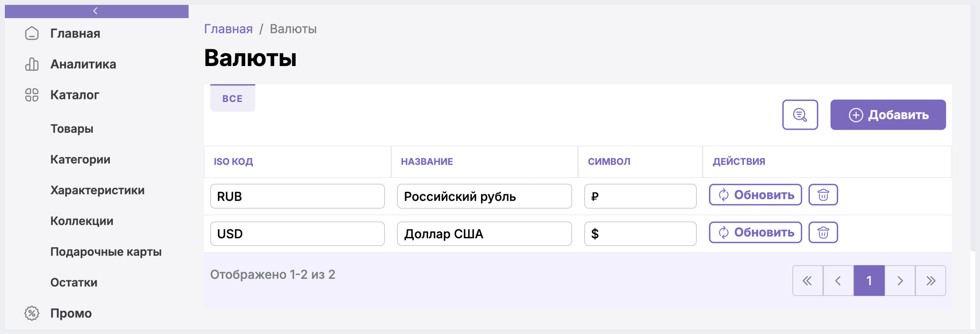Click the percent badge icon beside Промо

[x=32, y=313]
